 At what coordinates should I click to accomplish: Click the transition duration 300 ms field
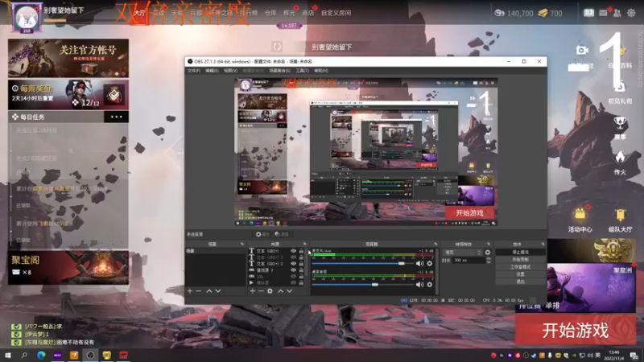coord(469,260)
